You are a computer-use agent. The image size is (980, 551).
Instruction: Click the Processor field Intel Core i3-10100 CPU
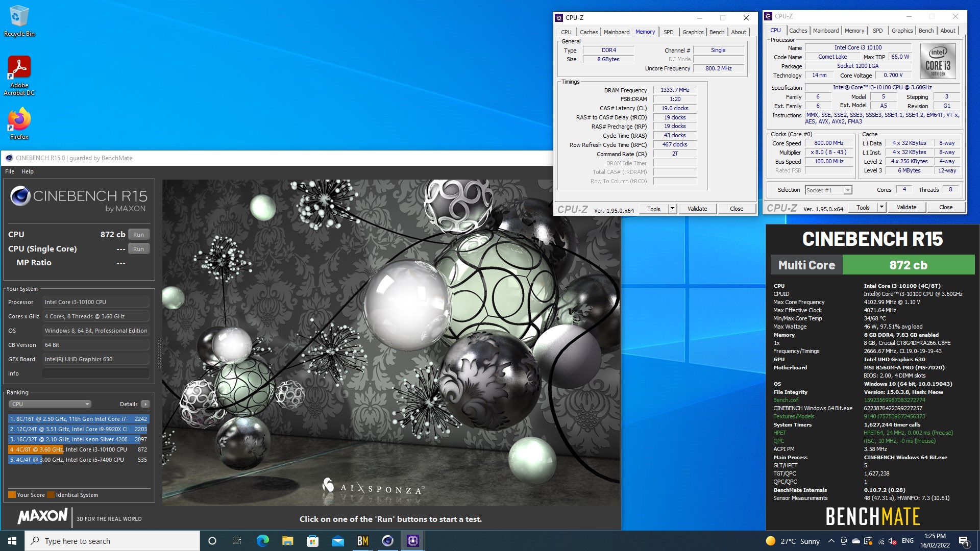pos(96,302)
